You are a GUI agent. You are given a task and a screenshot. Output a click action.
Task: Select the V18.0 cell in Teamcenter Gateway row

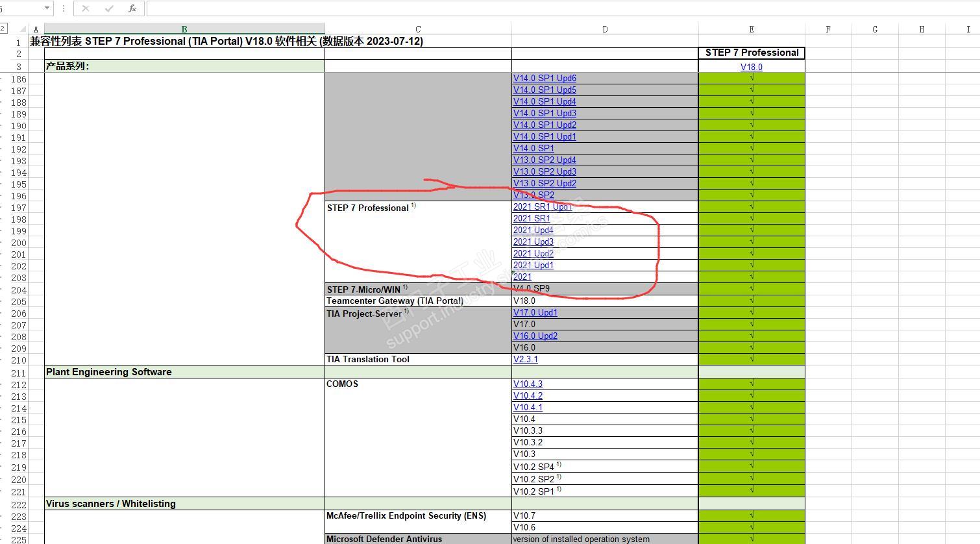[605, 301]
